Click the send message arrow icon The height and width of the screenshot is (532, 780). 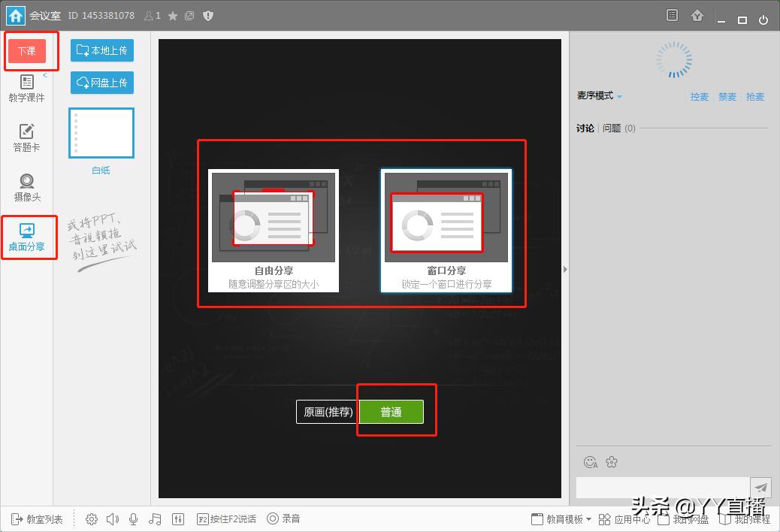(x=761, y=487)
